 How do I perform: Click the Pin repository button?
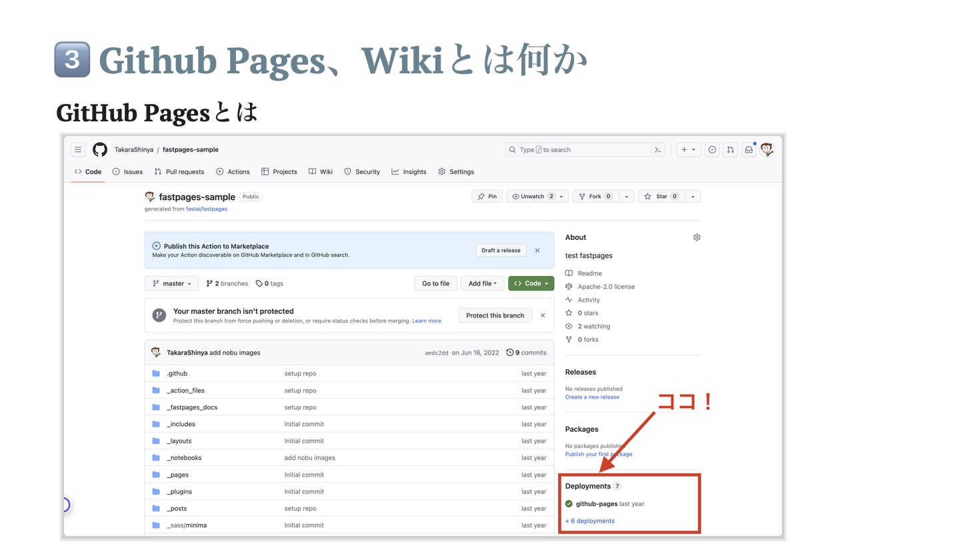(487, 197)
